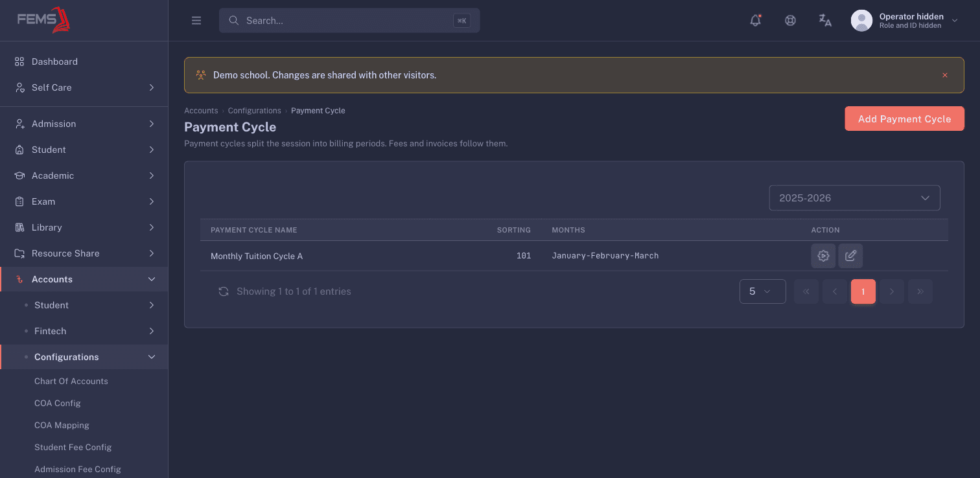Click the January-February-March months cell

(605, 256)
